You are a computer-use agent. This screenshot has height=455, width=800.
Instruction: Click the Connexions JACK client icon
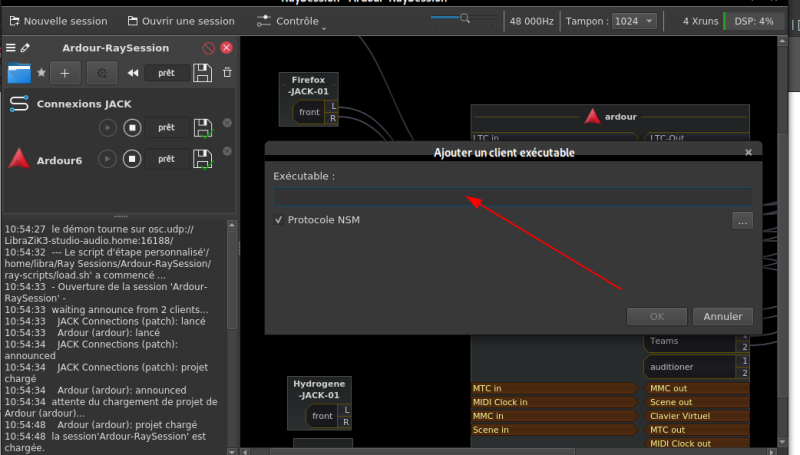(x=19, y=104)
